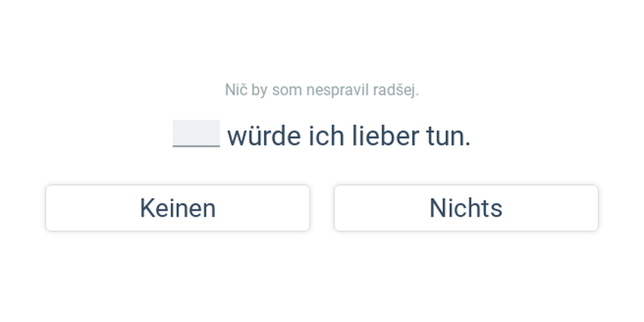This screenshot has width=644, height=322.
Task: Click the gray translation text above the sentence
Action: tap(322, 90)
